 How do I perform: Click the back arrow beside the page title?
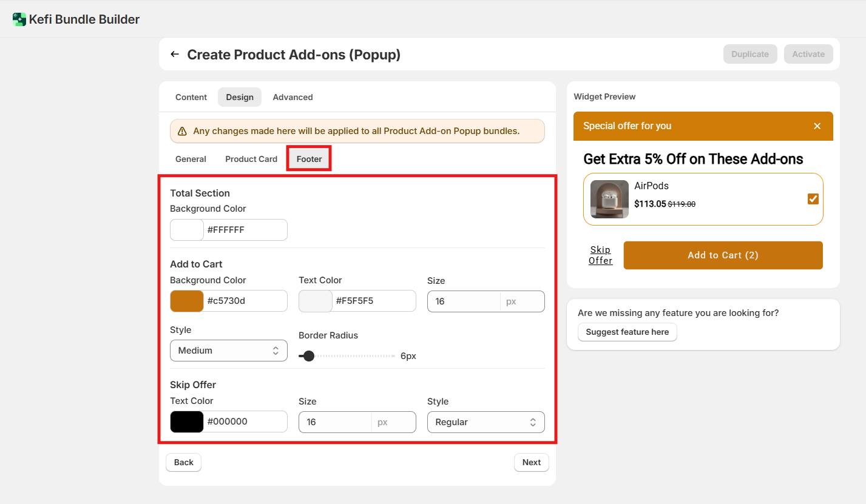coord(175,55)
